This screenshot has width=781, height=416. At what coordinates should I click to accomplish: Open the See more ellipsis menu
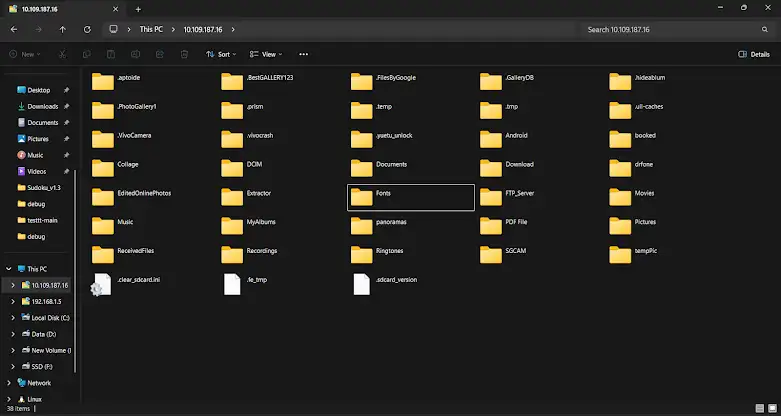point(303,54)
